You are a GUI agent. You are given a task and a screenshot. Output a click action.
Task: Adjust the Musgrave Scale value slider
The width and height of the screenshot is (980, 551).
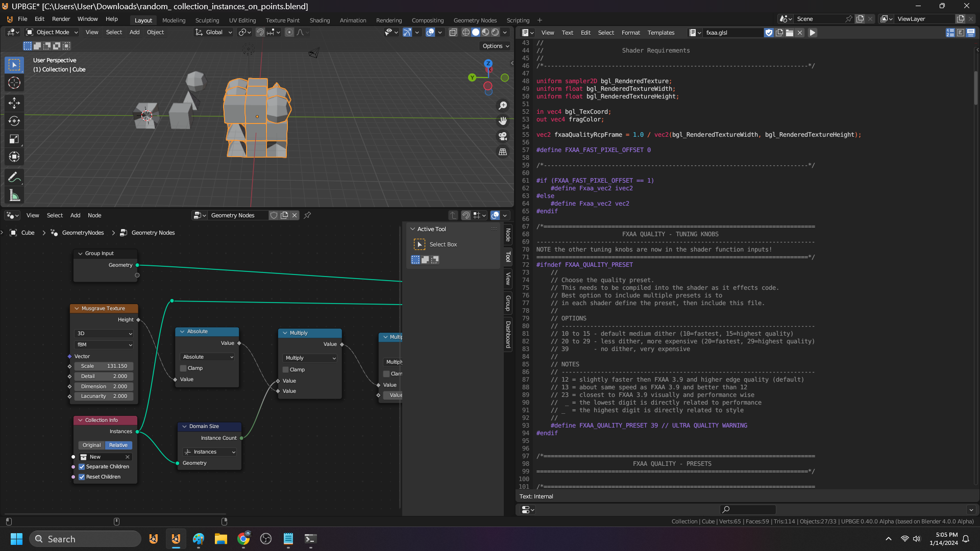[104, 366]
